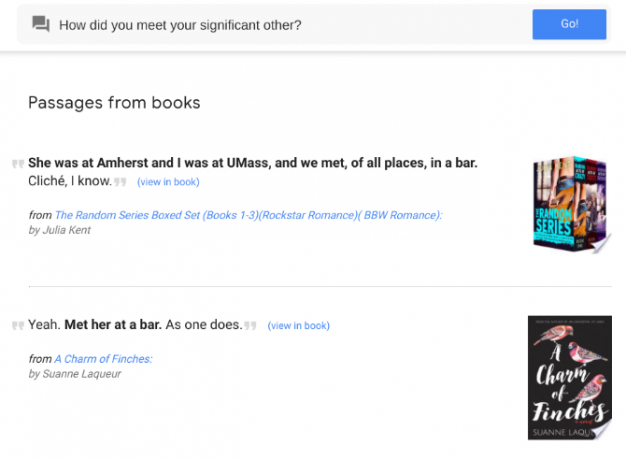Focus the question search input field
This screenshot has height=460, width=626.
[293, 25]
